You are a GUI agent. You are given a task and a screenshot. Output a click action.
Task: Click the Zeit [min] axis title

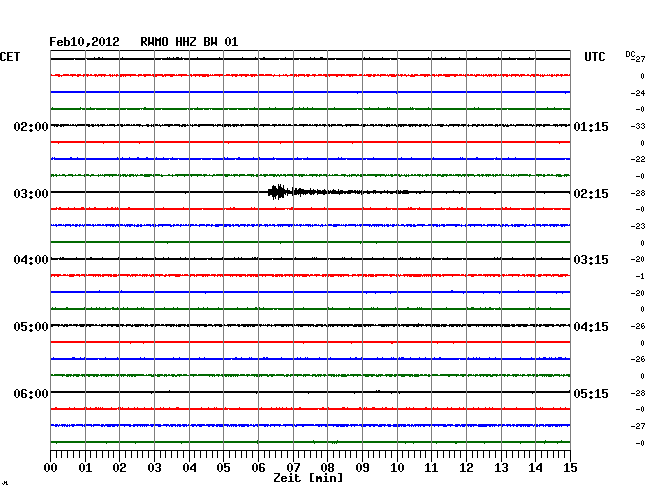[308, 478]
